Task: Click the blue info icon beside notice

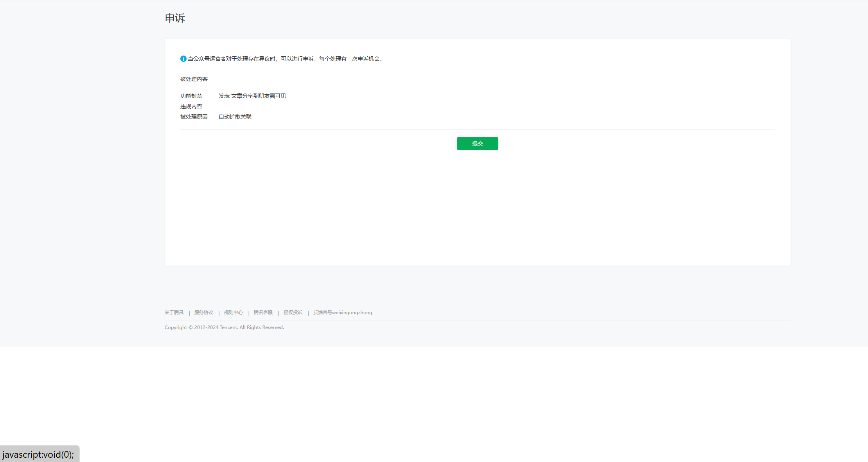Action: tap(183, 59)
